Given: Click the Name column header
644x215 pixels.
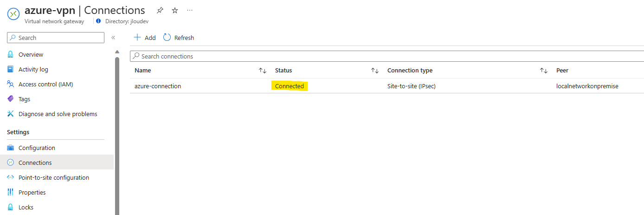Looking at the screenshot, I should (x=143, y=71).
